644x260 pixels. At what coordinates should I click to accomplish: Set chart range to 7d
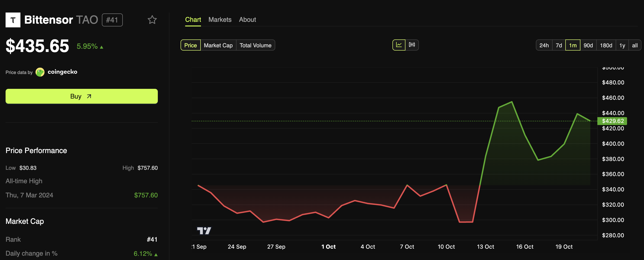coord(559,45)
